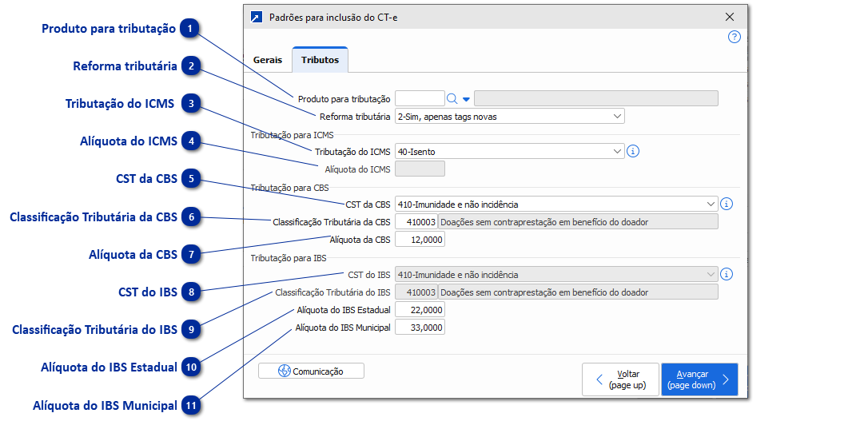Focus the Alíquota do IBS Estadual field

(420, 309)
